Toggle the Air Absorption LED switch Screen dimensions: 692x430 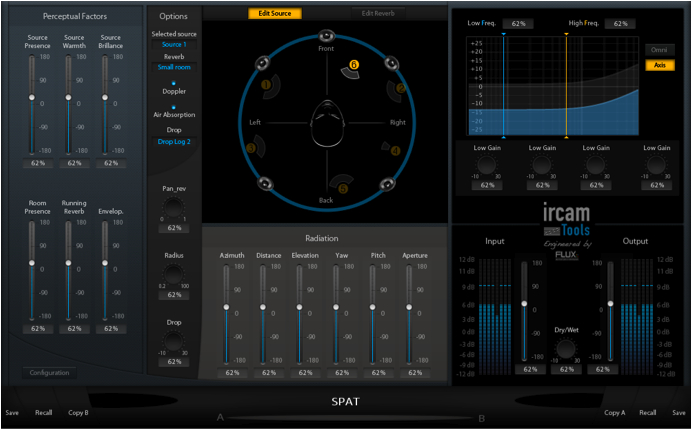tap(174, 107)
